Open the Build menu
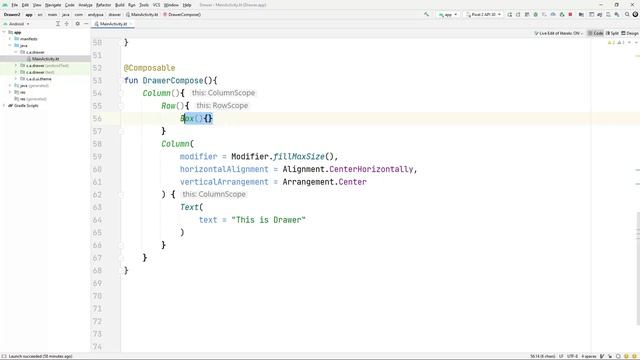 [120, 5]
